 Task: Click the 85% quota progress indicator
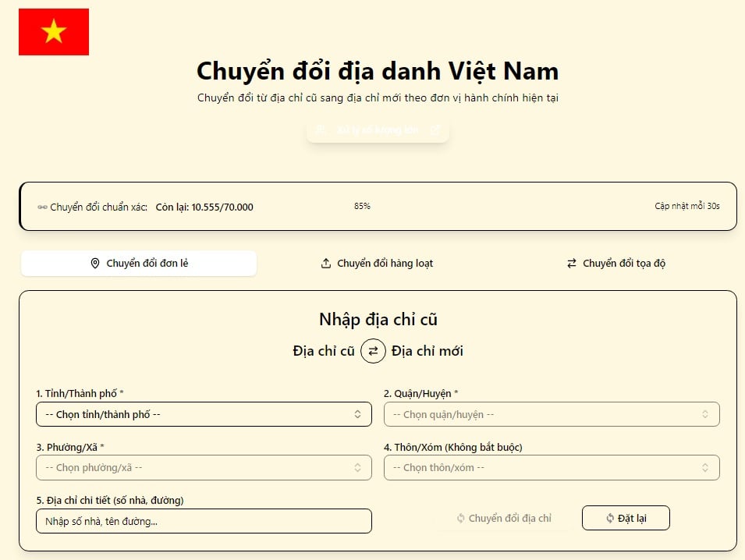pos(362,206)
